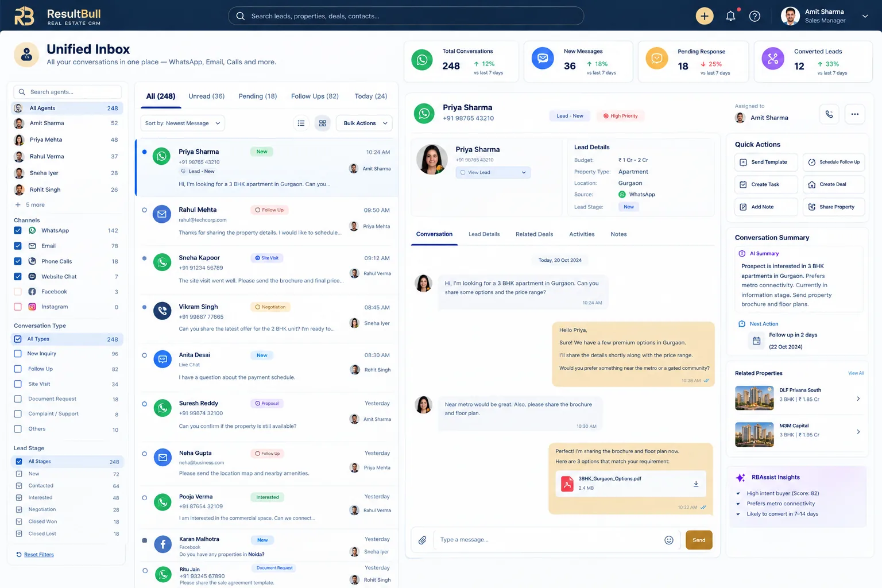Image resolution: width=882 pixels, height=588 pixels.
Task: Open the Amit Sharma profile menu chevron
Action: [865, 16]
